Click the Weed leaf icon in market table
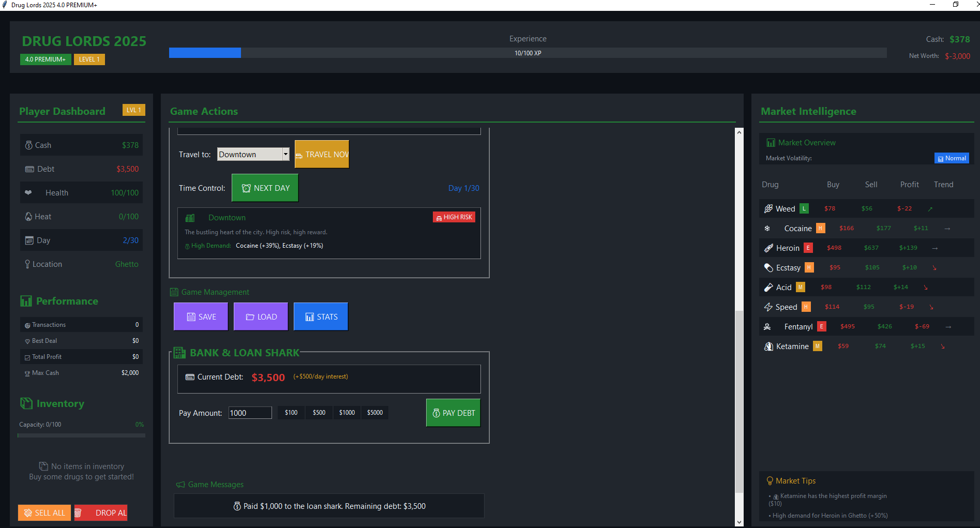 pos(768,208)
